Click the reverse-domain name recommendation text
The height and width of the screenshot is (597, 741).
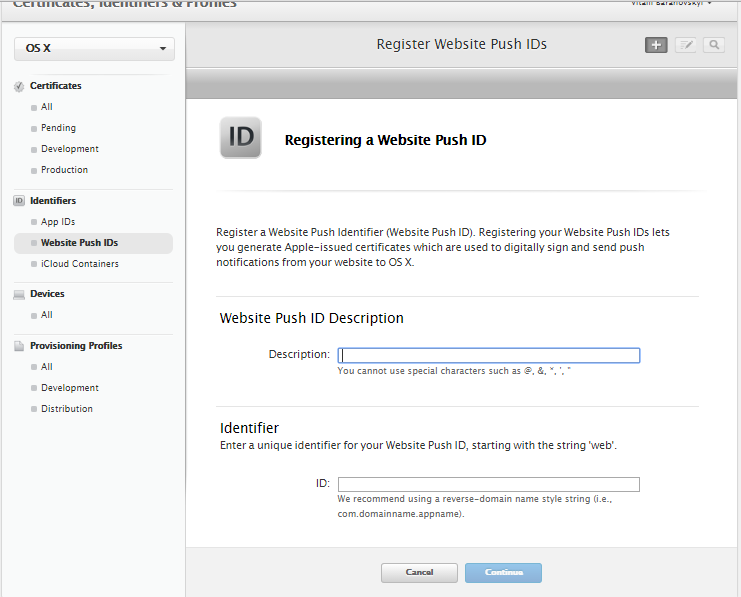[474, 506]
